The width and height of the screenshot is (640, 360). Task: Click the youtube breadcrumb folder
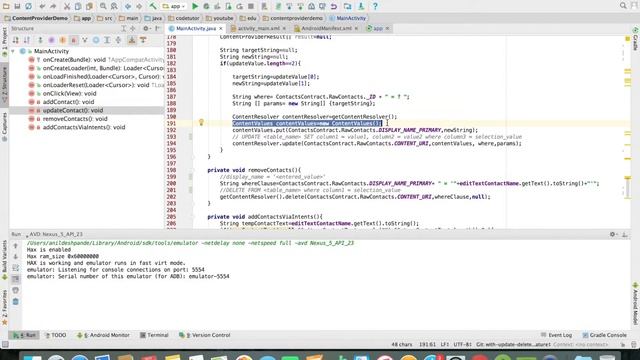[x=220, y=18]
